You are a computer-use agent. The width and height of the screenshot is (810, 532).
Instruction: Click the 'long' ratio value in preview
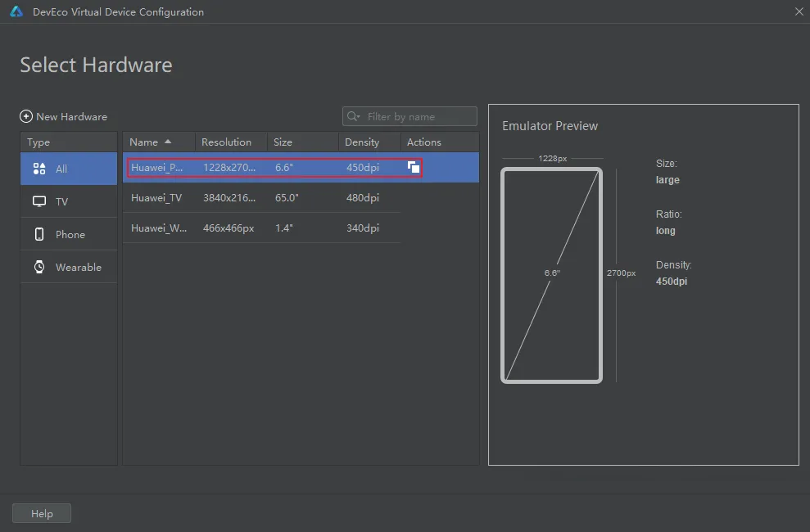(665, 231)
